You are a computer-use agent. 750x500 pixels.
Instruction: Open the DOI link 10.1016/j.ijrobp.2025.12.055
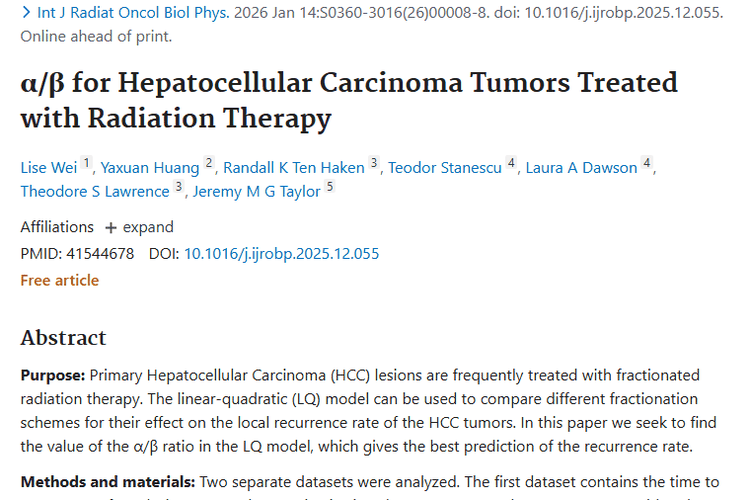[x=281, y=253]
